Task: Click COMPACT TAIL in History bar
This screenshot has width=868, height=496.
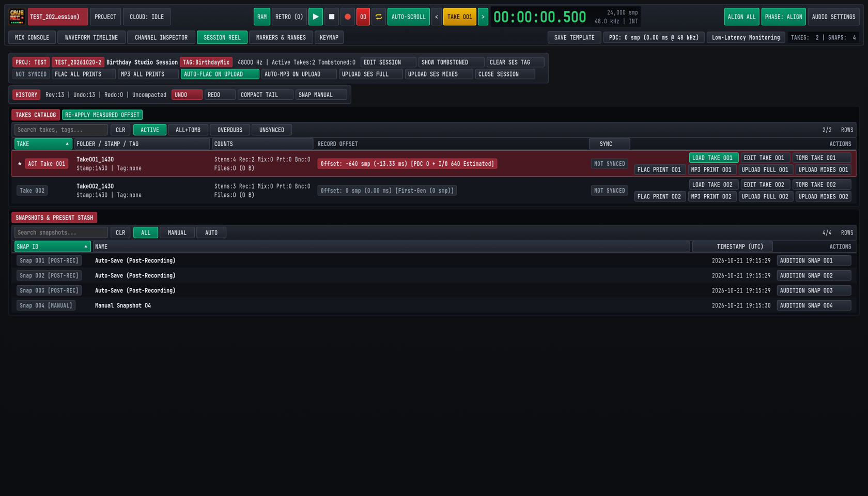Action: 266,95
